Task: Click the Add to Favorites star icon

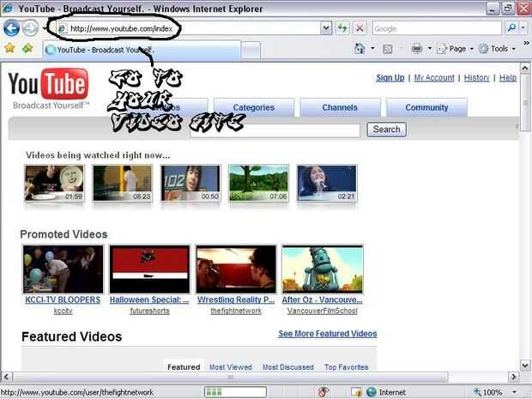Action: click(x=27, y=49)
